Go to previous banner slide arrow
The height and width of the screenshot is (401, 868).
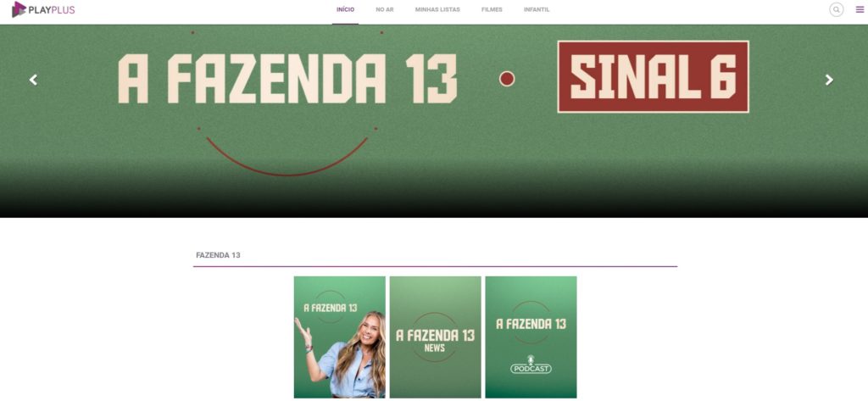33,80
